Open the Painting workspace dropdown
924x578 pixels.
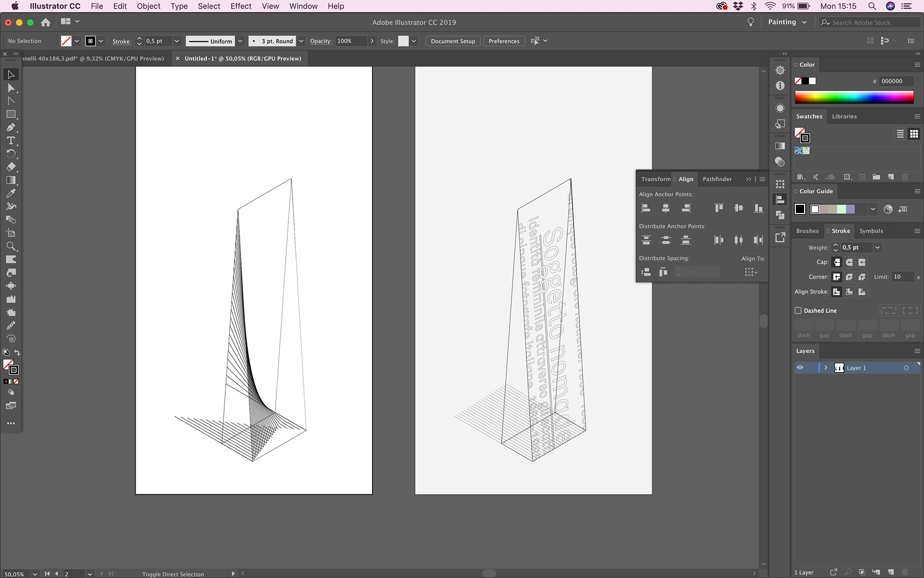pyautogui.click(x=787, y=22)
